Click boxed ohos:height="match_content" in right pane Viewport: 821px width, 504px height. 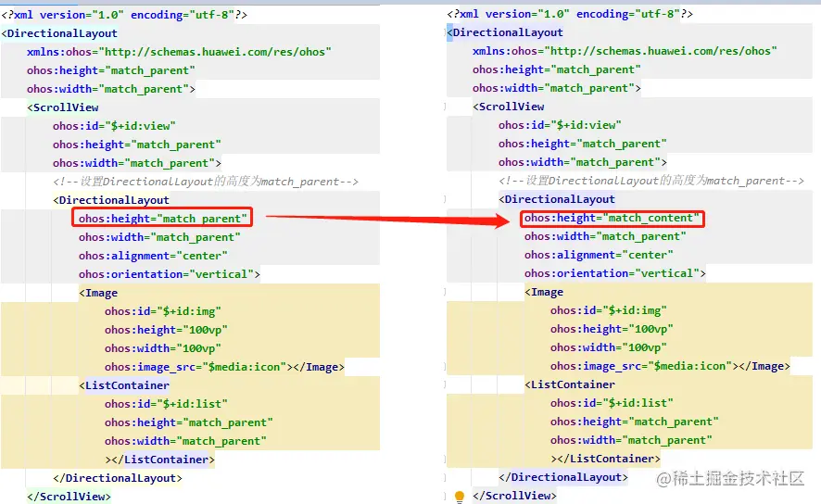click(x=613, y=218)
